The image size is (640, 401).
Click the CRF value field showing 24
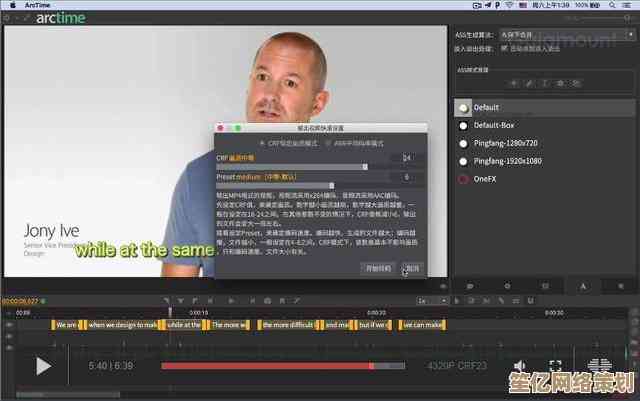pyautogui.click(x=407, y=158)
